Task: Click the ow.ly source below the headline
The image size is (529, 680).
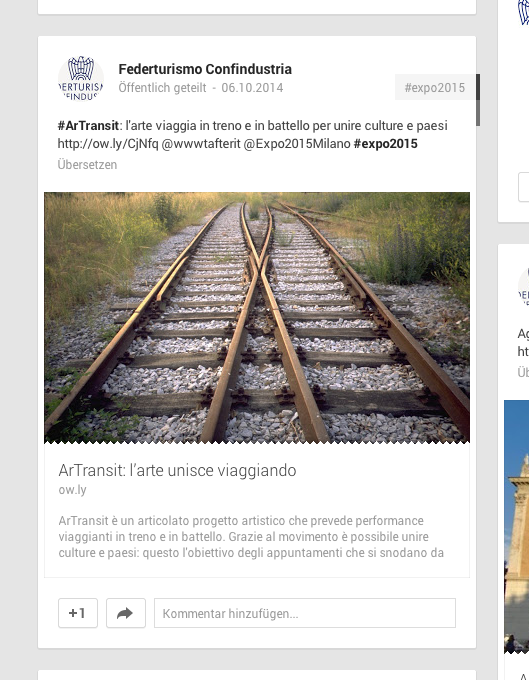Action: pos(72,490)
